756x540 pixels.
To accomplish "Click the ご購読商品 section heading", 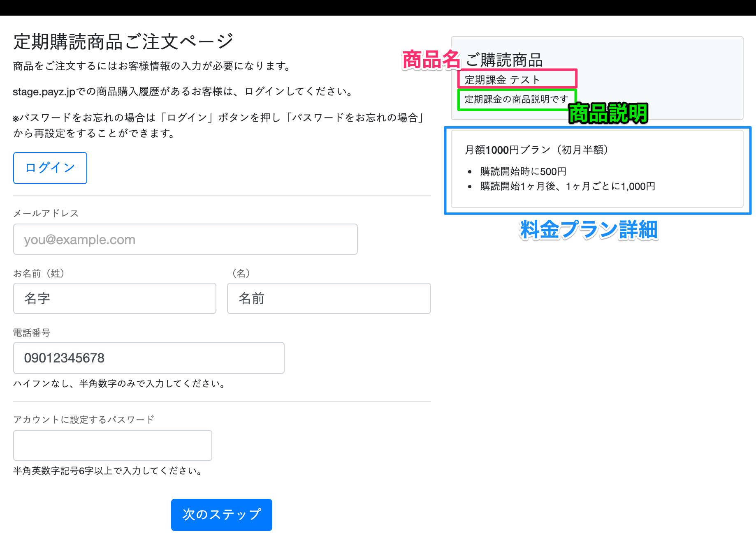I will (x=504, y=60).
